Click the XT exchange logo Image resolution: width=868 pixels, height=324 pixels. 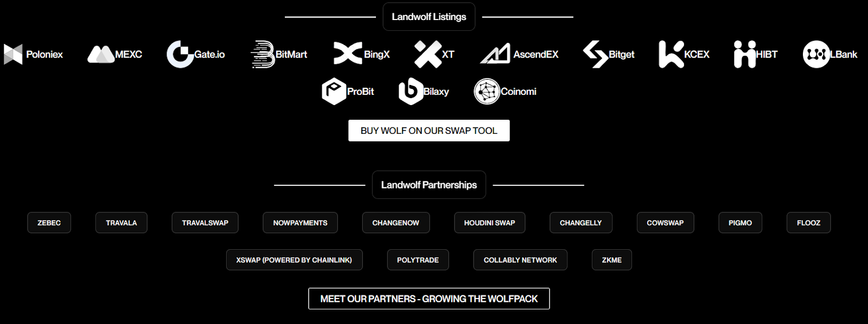tap(434, 54)
